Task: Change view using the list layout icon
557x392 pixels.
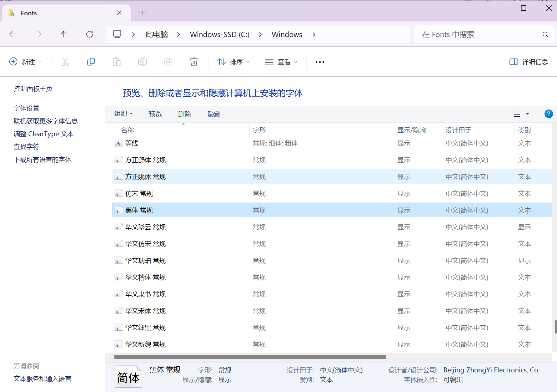Action: (x=517, y=114)
